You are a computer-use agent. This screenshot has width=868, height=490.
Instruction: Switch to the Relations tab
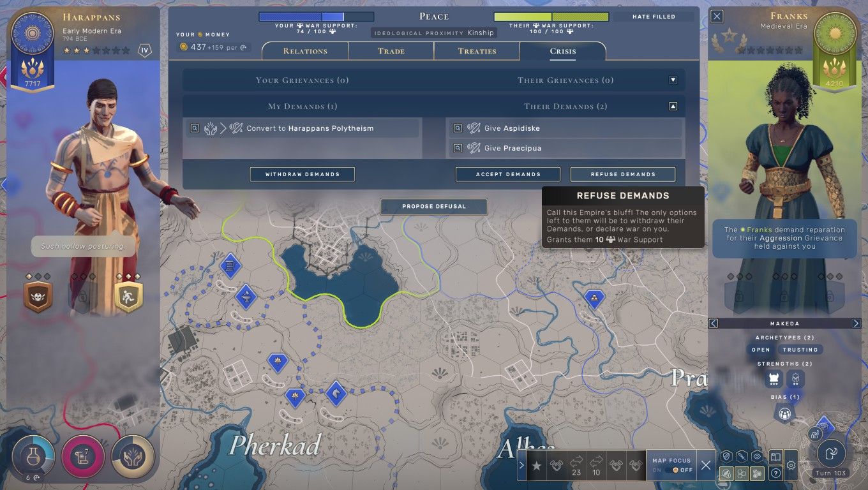[305, 51]
